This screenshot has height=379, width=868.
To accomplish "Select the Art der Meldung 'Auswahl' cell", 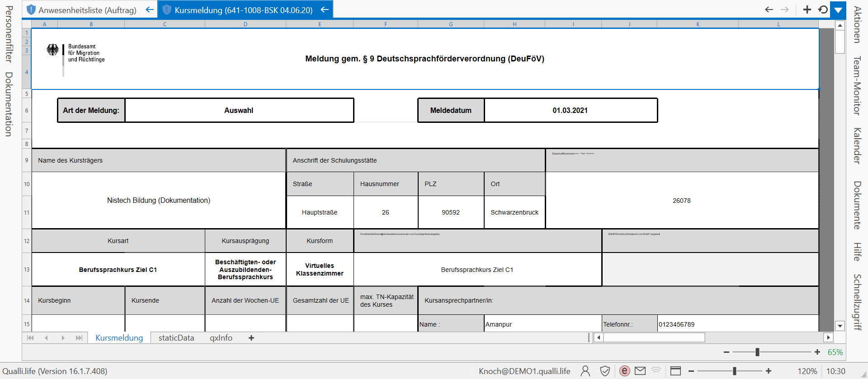I will pos(239,110).
